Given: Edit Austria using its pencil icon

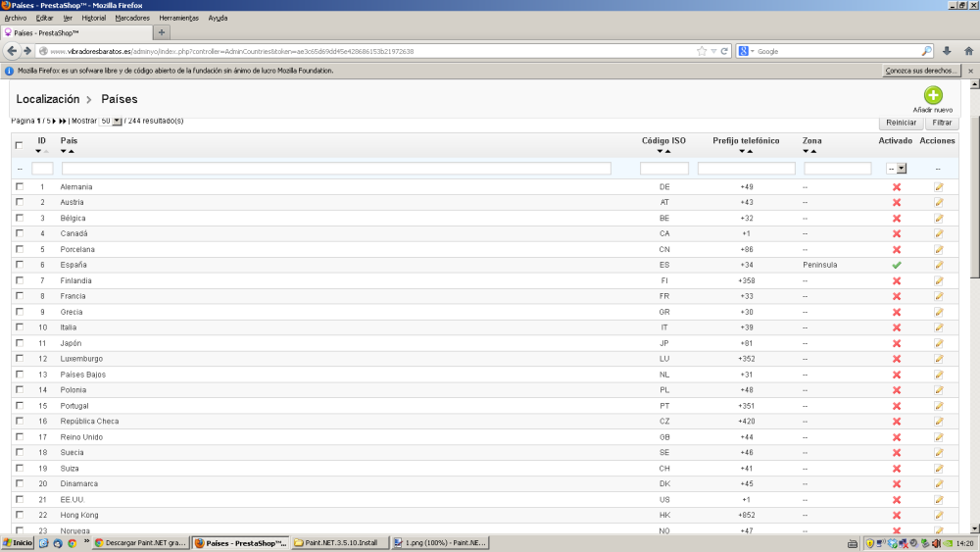Looking at the screenshot, I should (x=938, y=203).
